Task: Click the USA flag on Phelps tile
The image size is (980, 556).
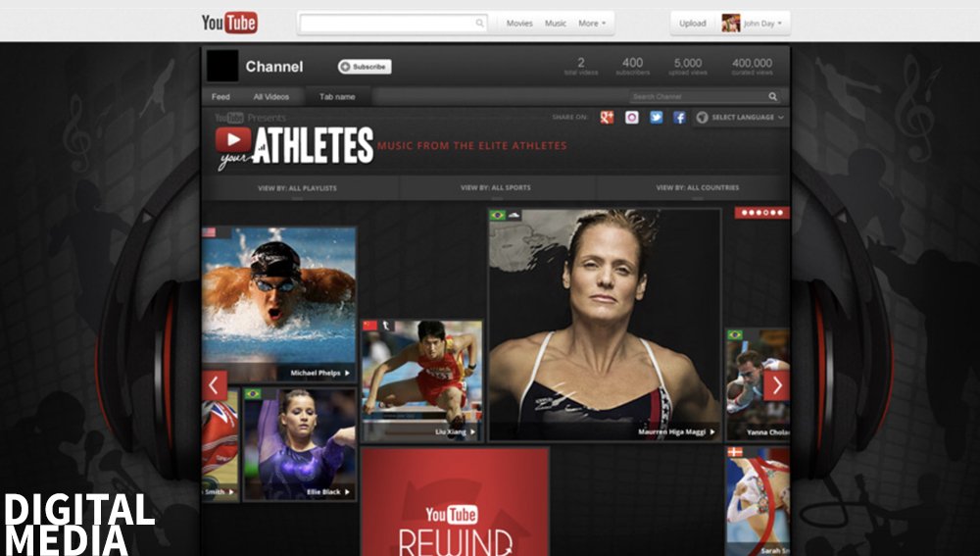Action: coord(210,232)
